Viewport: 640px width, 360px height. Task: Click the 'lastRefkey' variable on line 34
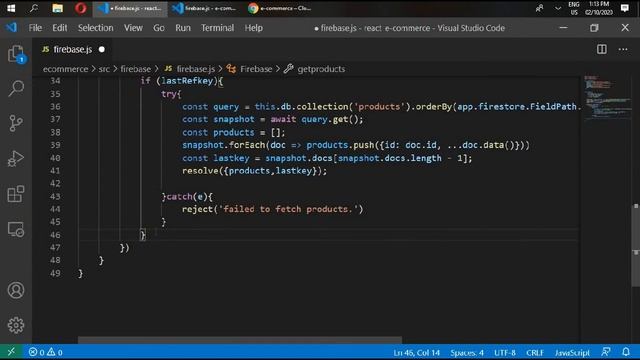point(187,81)
